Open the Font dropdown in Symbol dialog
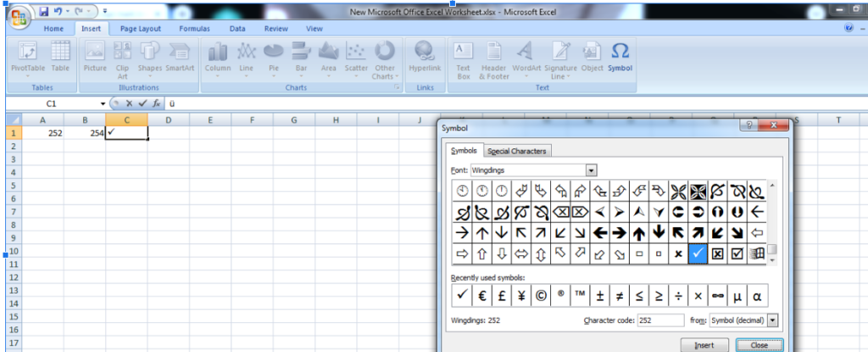 [x=591, y=170]
